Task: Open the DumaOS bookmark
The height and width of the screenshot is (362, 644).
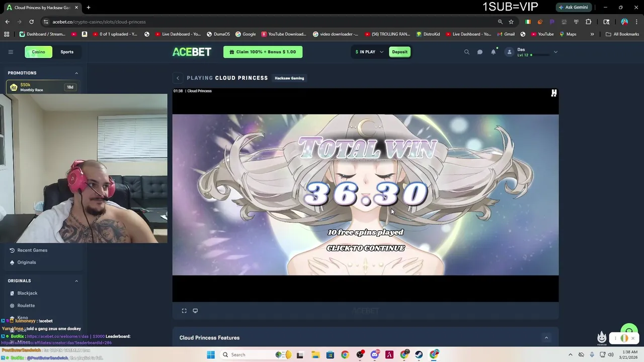Action: tap(218, 34)
